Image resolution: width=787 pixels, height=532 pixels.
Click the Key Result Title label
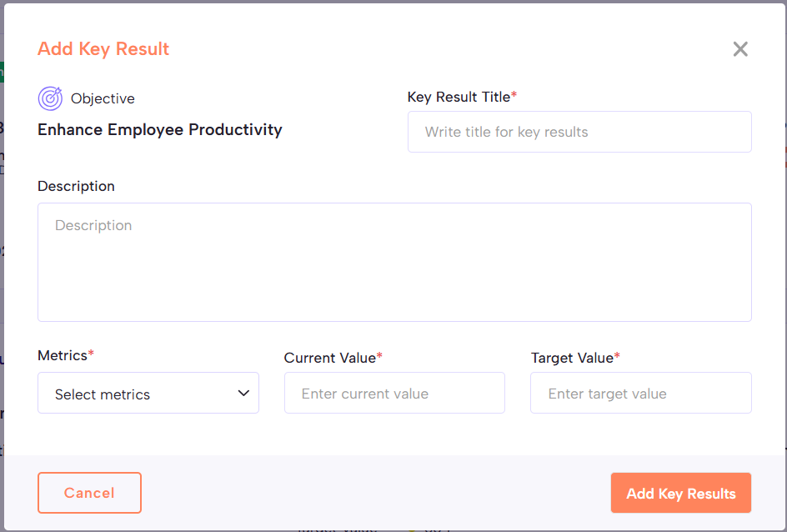click(459, 97)
